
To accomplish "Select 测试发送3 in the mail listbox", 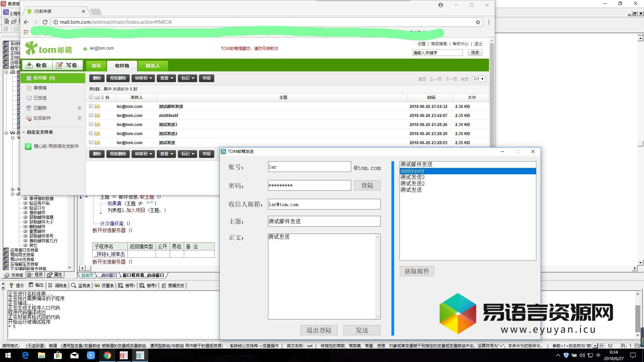I will pyautogui.click(x=468, y=177).
